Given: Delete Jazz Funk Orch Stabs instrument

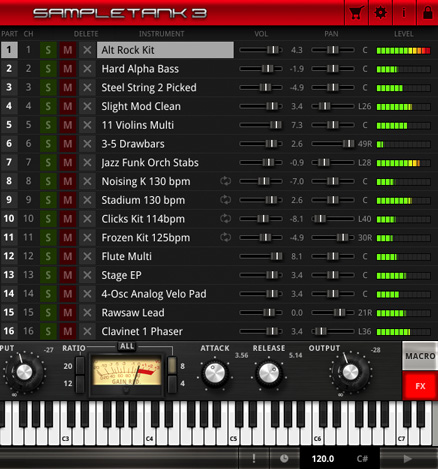Looking at the screenshot, I should click(x=87, y=162).
